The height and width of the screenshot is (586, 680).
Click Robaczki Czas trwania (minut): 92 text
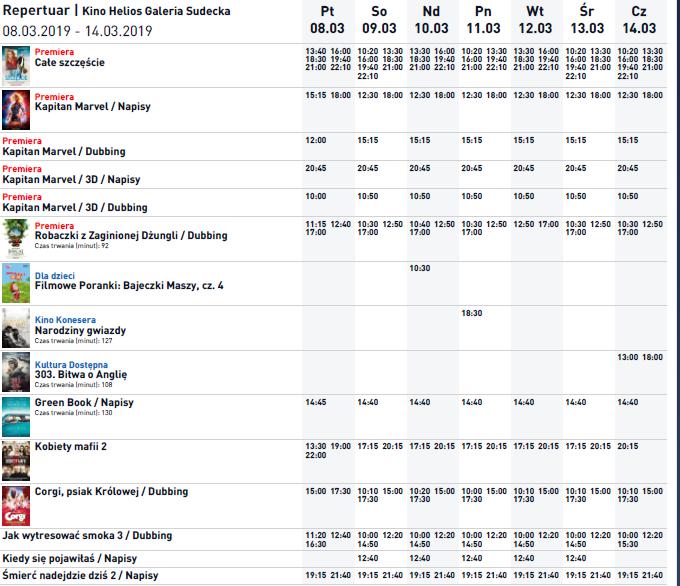(72, 246)
